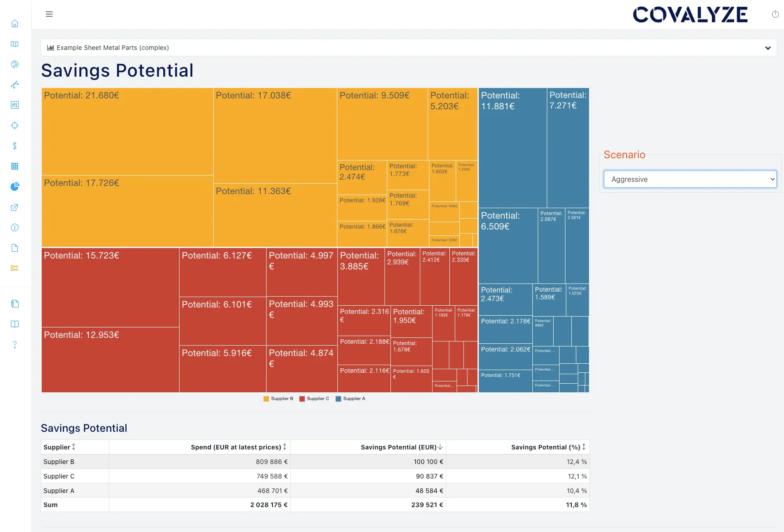Viewport: 784px width, 532px height.
Task: Change the Scenario from Aggressive
Action: [690, 179]
